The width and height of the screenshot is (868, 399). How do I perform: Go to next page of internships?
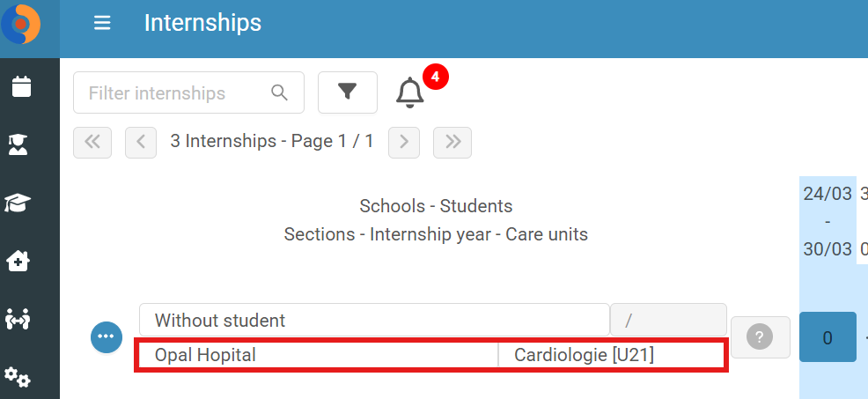click(x=404, y=143)
